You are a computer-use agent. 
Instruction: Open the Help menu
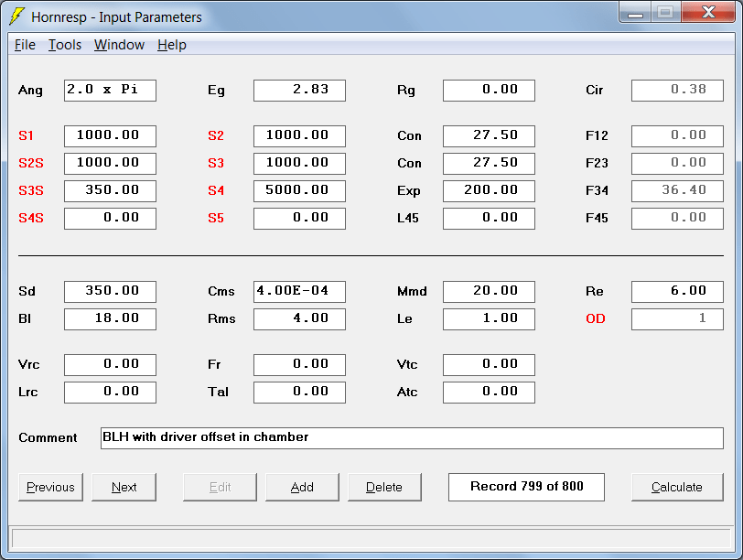point(171,45)
